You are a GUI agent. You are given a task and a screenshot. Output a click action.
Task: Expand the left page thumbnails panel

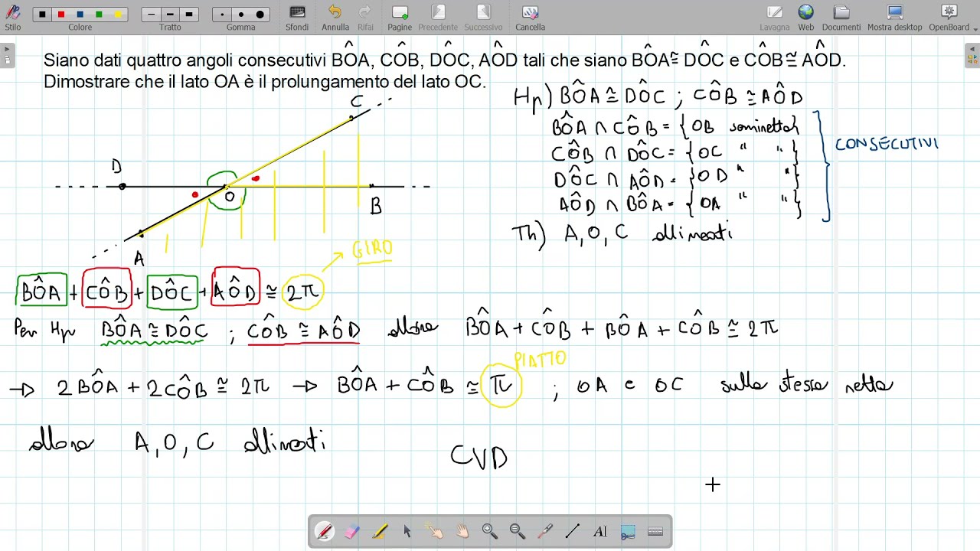tap(7, 56)
